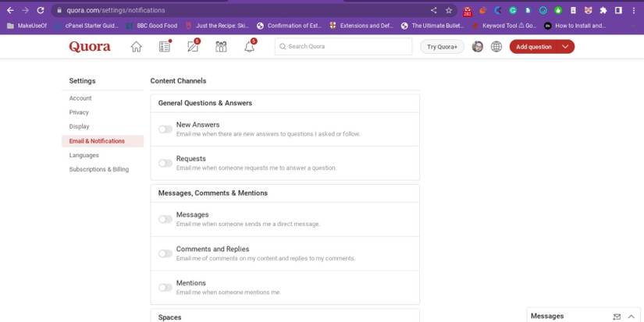Expand the Messages panel chevron
The width and height of the screenshot is (644, 322).
(x=632, y=317)
